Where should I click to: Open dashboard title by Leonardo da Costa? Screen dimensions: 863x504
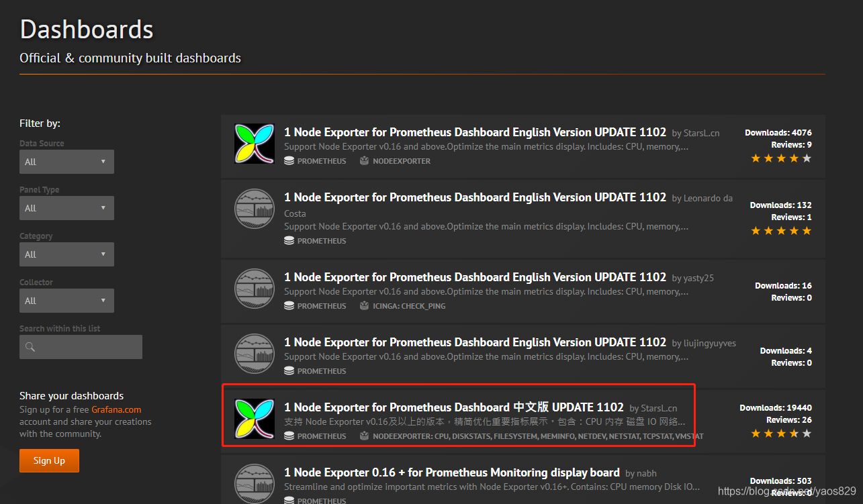[475, 197]
